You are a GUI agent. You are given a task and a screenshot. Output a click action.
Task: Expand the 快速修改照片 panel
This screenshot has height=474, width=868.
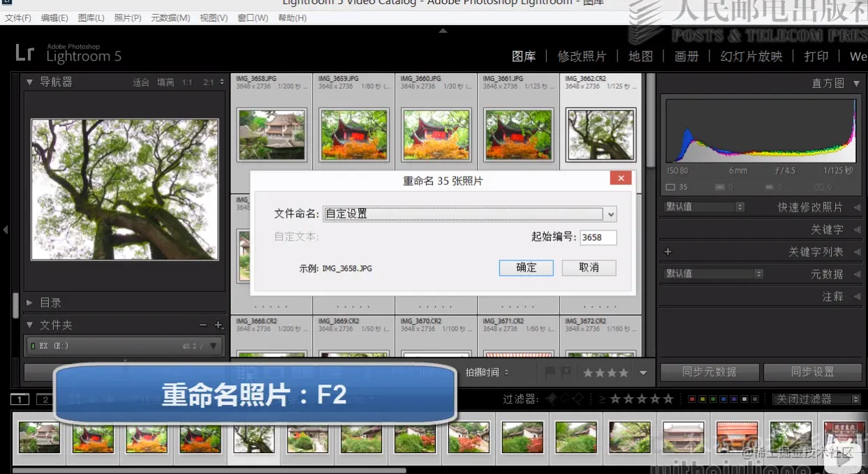(857, 207)
